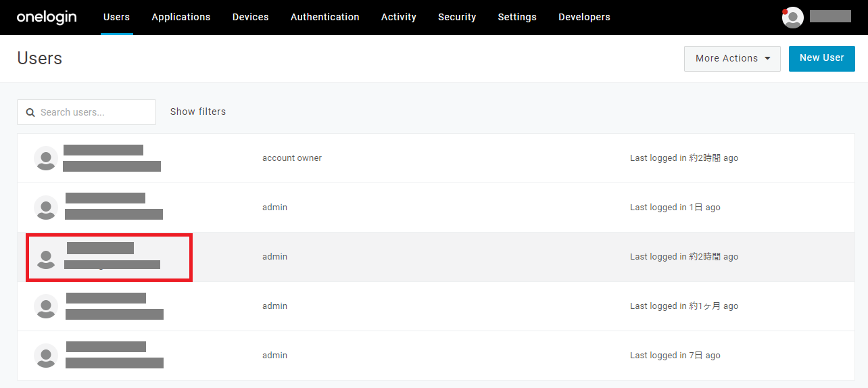The height and width of the screenshot is (388, 868).
Task: Click the avatar in the highlighted admin row
Action: tap(46, 257)
